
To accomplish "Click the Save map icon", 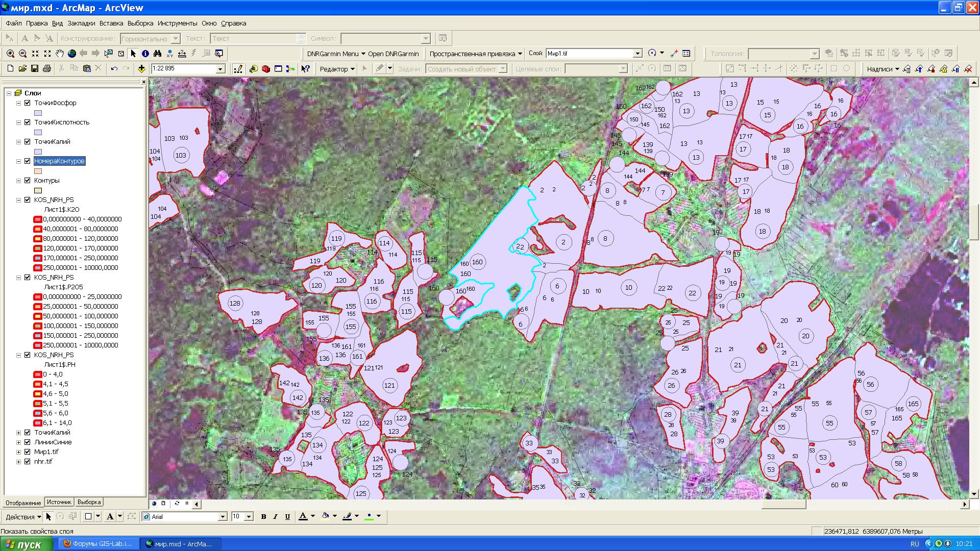I will (35, 69).
